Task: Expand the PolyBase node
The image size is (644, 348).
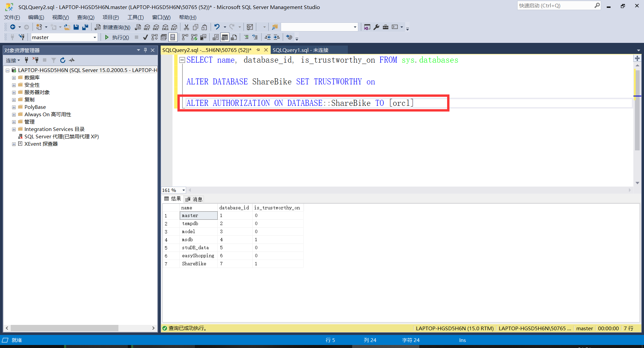Action: [x=14, y=107]
